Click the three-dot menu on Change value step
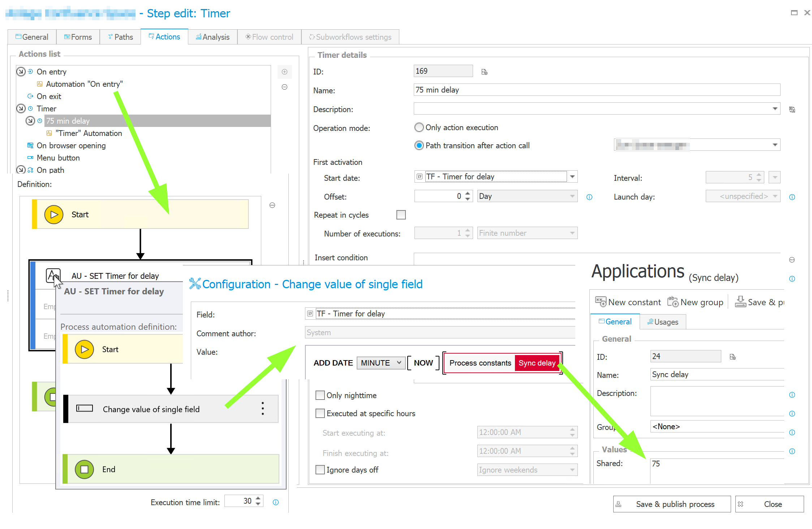Screen dimensions: 812x529 click(x=263, y=409)
